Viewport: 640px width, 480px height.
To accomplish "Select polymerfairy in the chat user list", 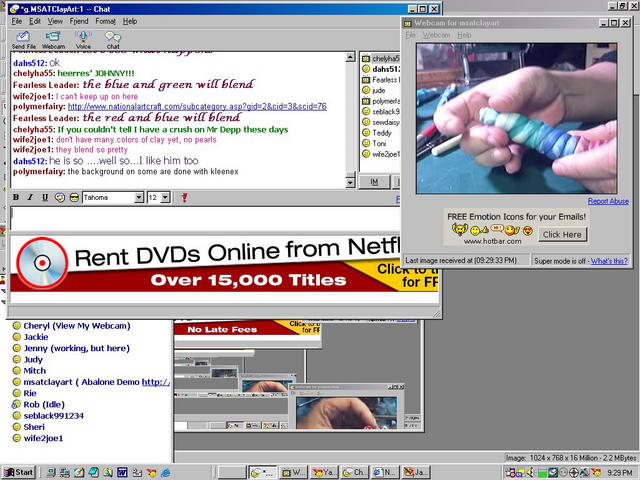I will [x=381, y=101].
